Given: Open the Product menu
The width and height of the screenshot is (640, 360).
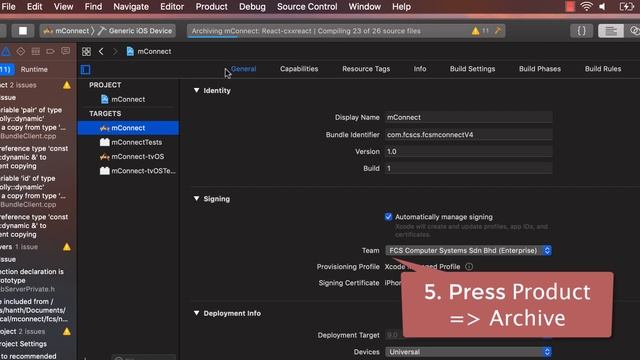Looking at the screenshot, I should point(211,7).
